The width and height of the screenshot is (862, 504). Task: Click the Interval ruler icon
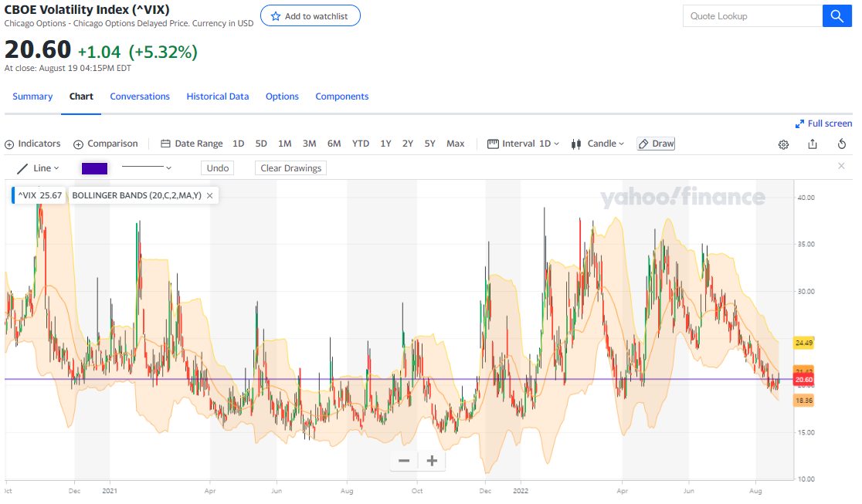tap(493, 144)
